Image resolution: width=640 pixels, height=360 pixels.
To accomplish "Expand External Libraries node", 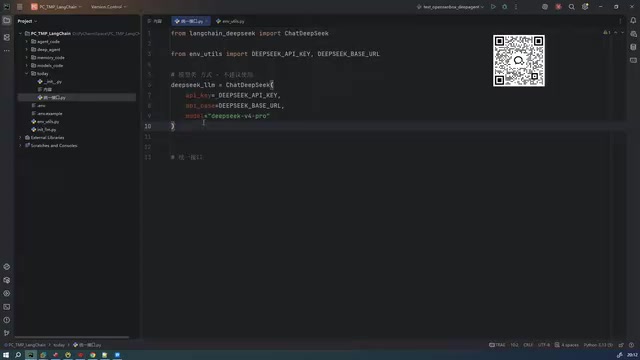I will pyautogui.click(x=20, y=138).
